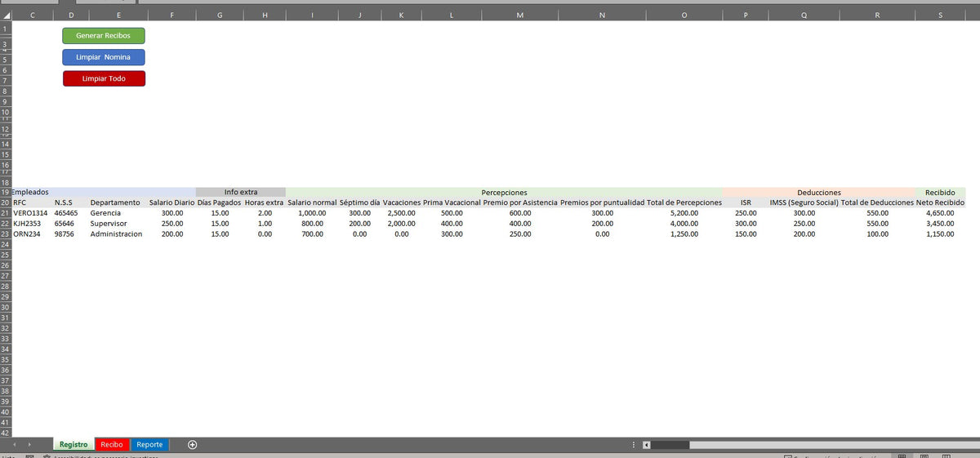Screen dimensions: 980x458
Task: Click the Percepciones group header
Action: coord(504,192)
